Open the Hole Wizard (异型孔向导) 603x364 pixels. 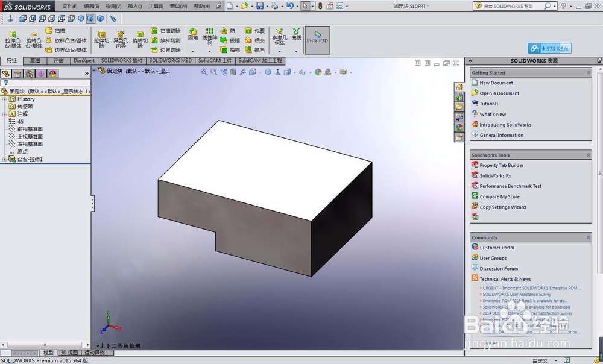[121, 40]
